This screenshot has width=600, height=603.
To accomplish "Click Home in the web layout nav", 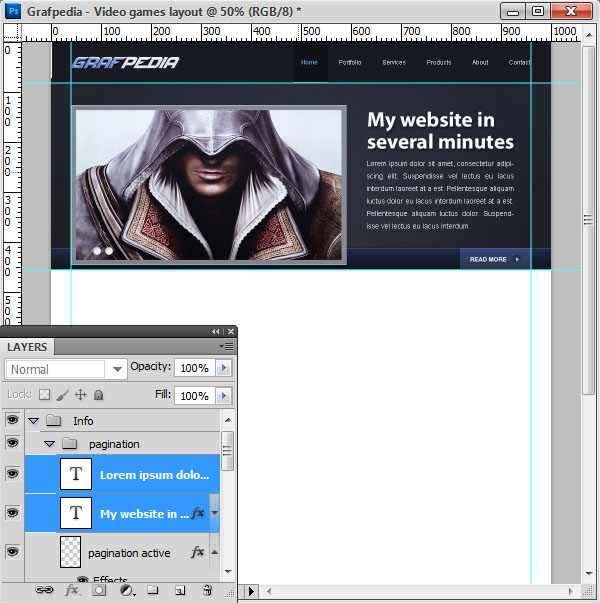I will pos(309,62).
